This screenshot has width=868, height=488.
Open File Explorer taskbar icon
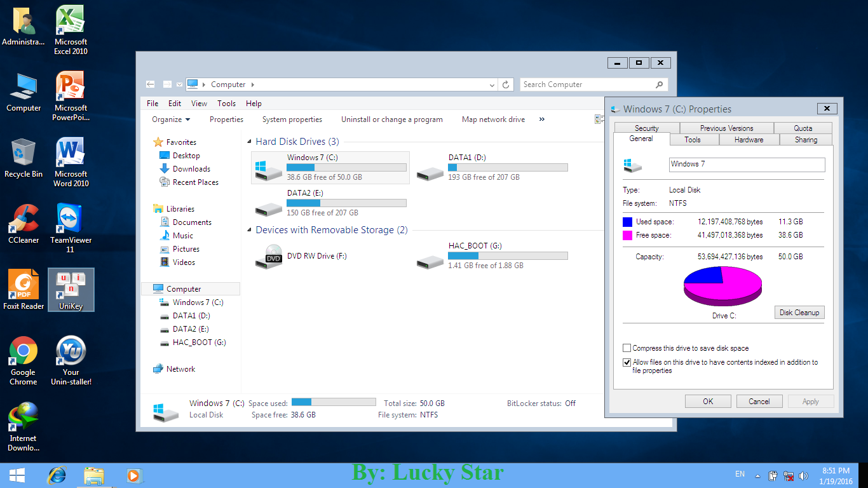[x=94, y=475]
